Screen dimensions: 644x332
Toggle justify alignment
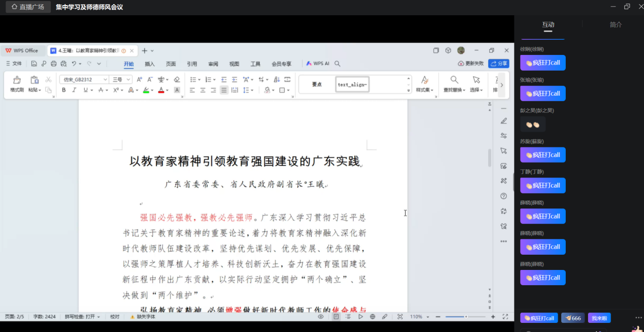click(224, 90)
